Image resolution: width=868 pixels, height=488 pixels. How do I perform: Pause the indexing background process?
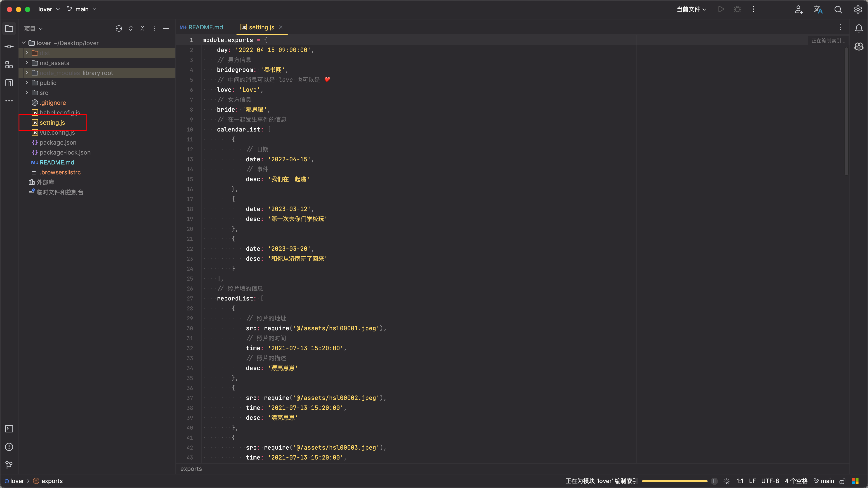tap(714, 481)
